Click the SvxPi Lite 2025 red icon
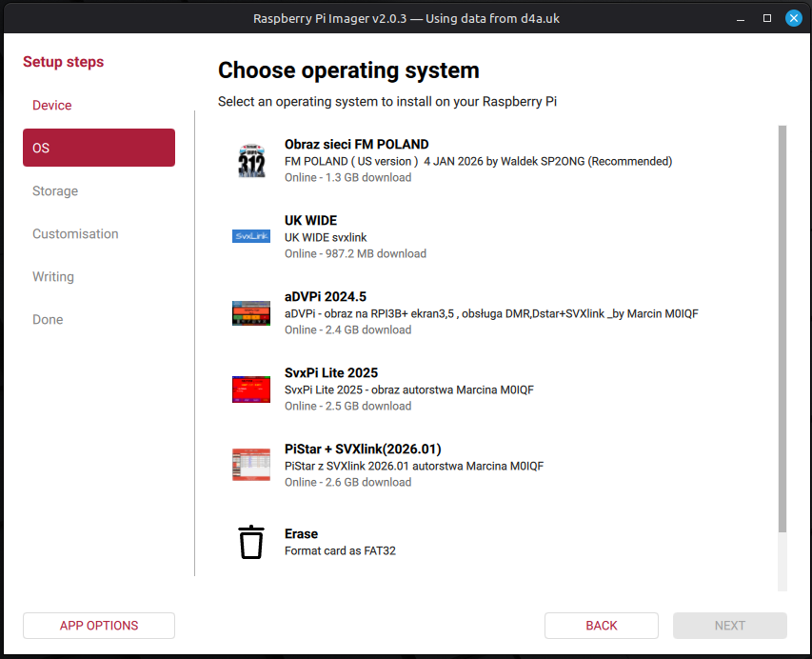Viewport: 812px width, 659px height. click(x=251, y=389)
